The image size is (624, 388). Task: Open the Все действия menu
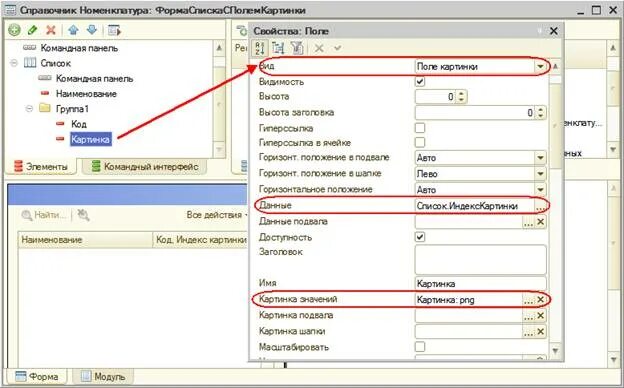[x=217, y=215]
